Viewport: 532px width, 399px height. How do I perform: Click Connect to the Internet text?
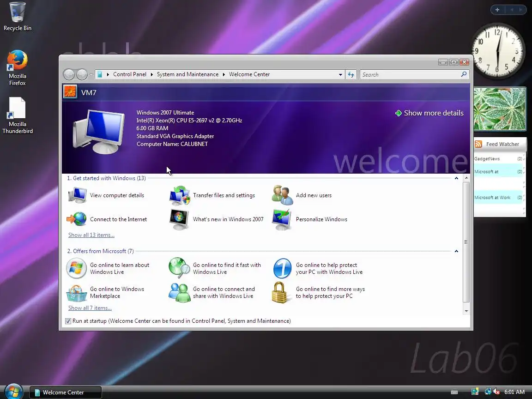(x=118, y=219)
